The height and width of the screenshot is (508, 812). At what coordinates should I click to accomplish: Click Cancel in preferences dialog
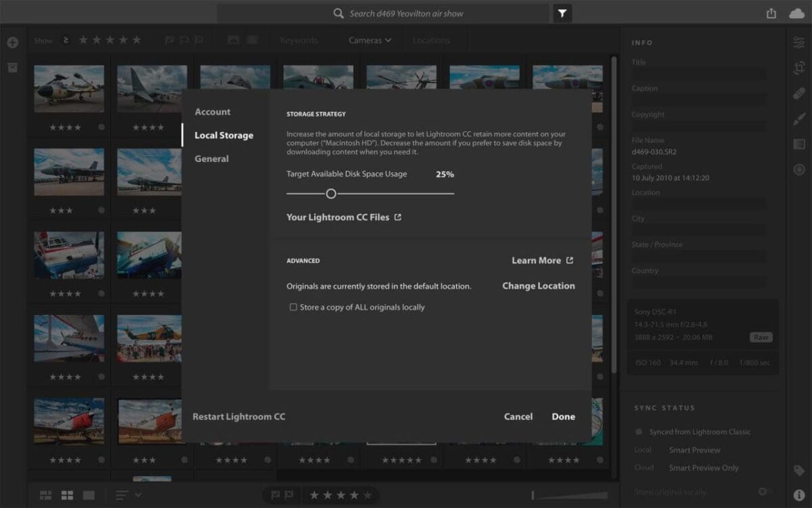(x=518, y=417)
